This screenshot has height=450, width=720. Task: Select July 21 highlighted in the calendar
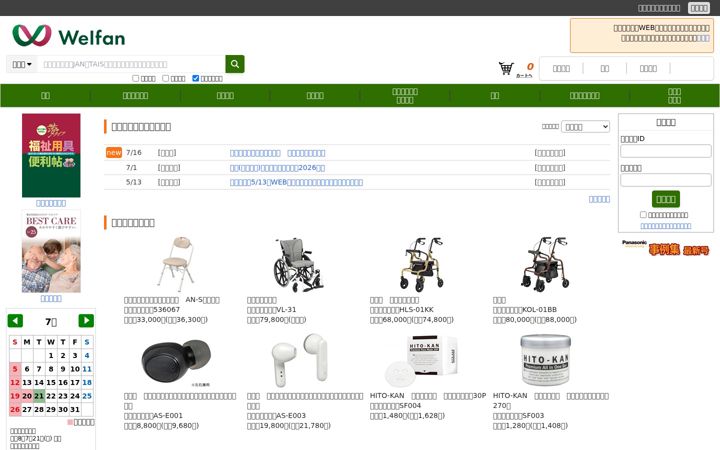pyautogui.click(x=39, y=396)
